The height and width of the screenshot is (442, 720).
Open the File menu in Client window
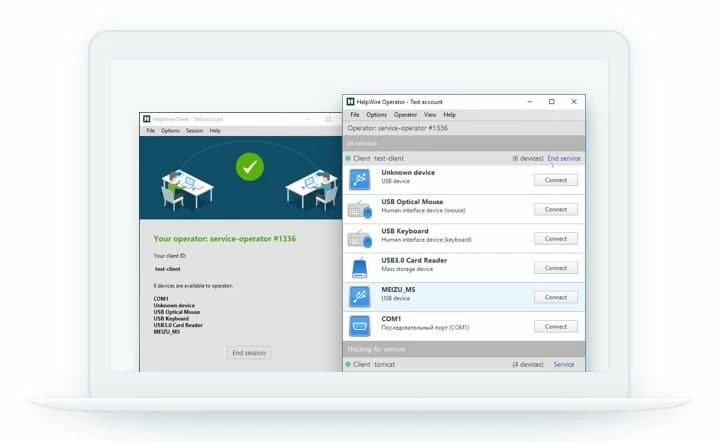click(151, 131)
